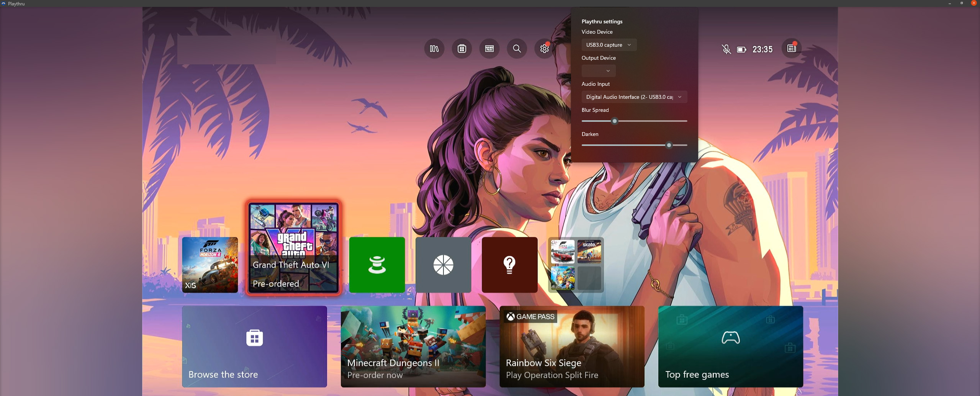
Task: Open My games & apps library icon
Action: 434,49
